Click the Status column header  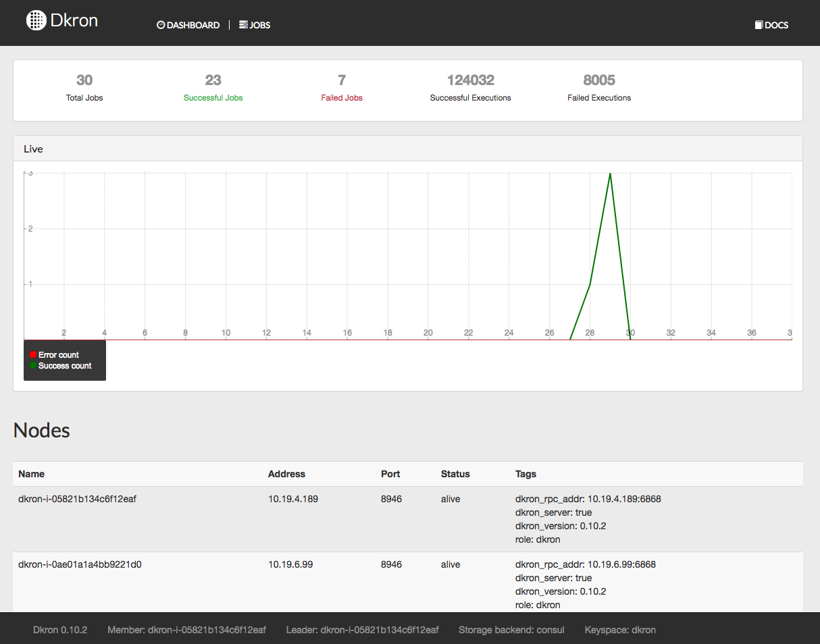(x=455, y=474)
